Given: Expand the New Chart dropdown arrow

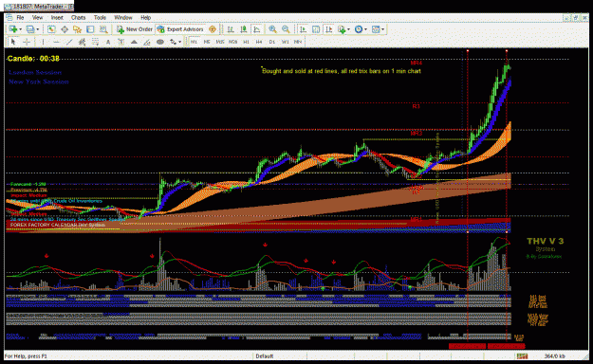Looking at the screenshot, I should coord(21,29).
